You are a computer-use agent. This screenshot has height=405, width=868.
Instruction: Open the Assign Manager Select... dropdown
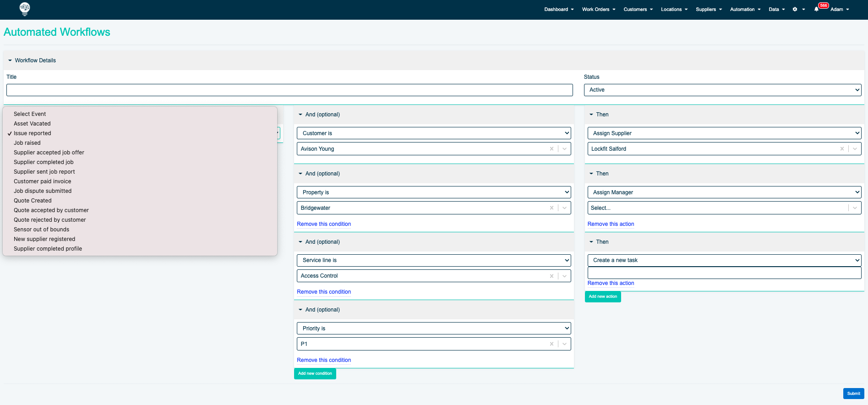pos(724,208)
